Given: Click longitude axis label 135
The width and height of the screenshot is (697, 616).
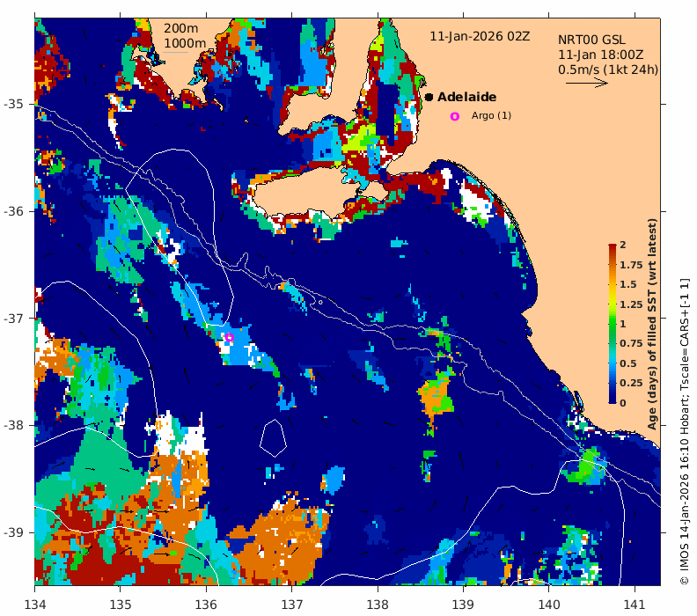Looking at the screenshot, I should point(120,605).
